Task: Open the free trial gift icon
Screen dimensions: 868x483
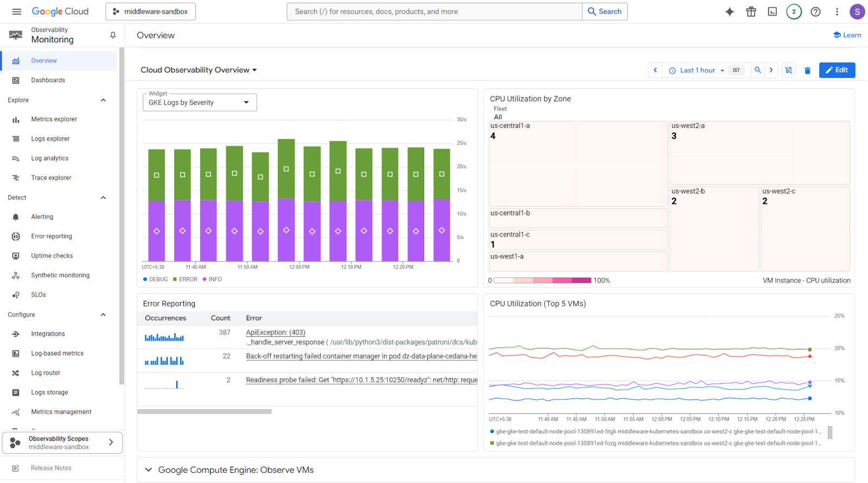Action: pos(751,12)
